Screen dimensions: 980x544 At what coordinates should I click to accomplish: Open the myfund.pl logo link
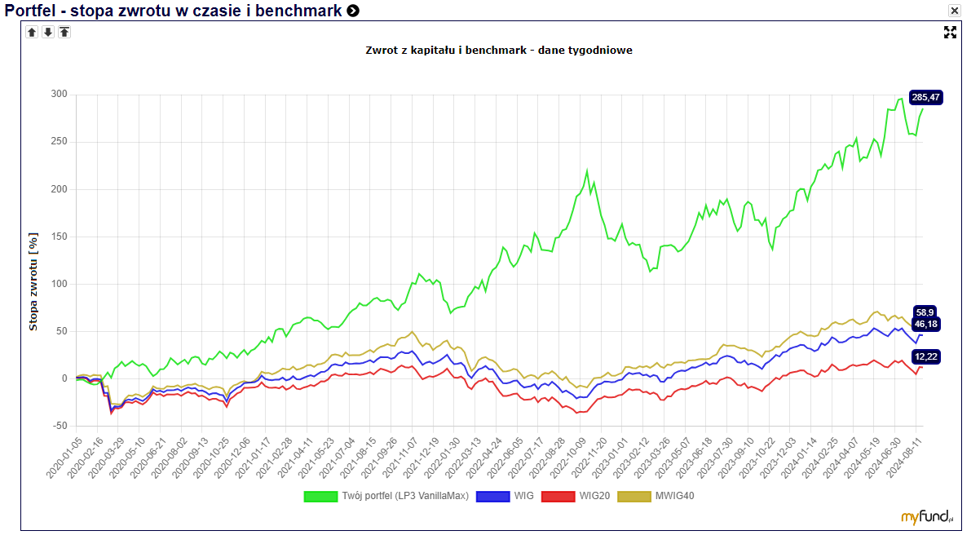[928, 516]
